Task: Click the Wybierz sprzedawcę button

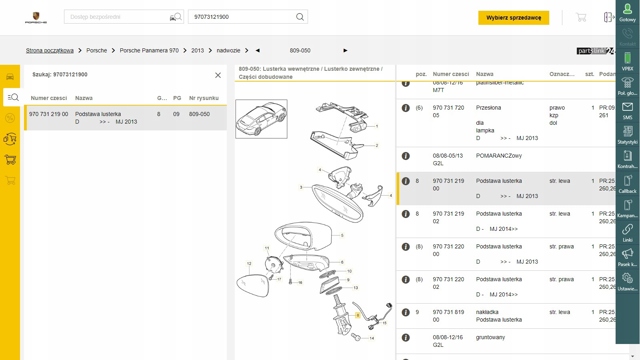Action: click(x=513, y=18)
